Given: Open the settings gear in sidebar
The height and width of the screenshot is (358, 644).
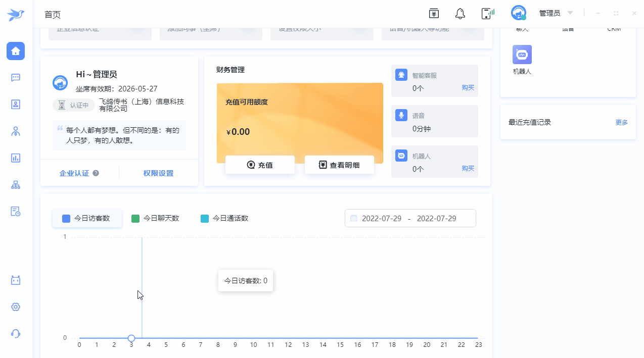Looking at the screenshot, I should pos(16,307).
